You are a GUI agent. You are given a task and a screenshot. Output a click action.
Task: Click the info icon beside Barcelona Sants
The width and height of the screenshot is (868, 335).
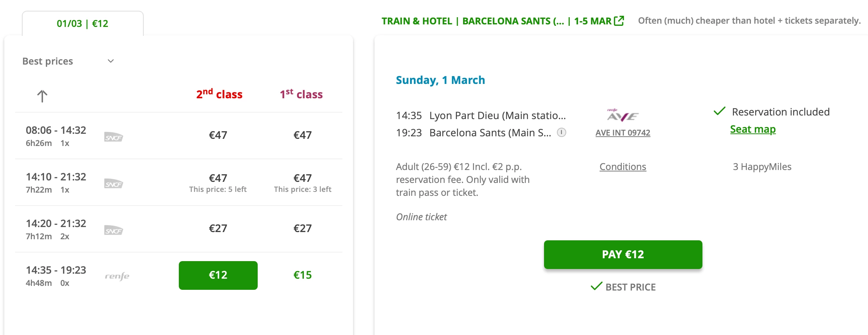click(562, 132)
